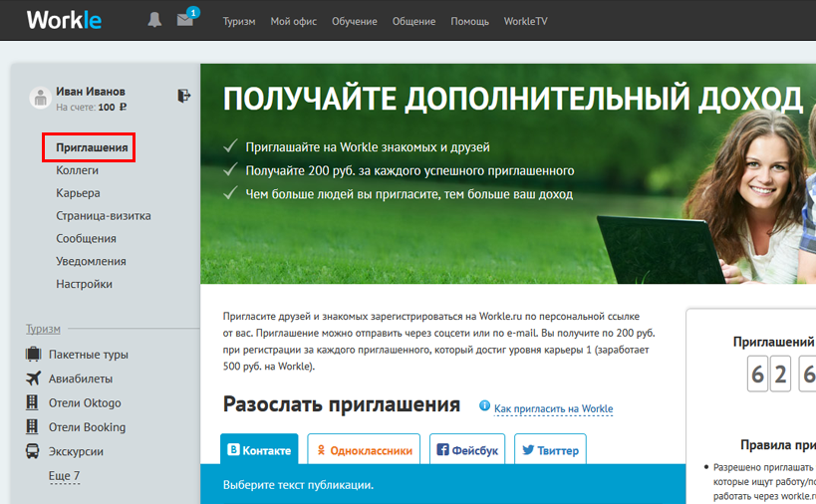The image size is (816, 504).
Task: Open WorkleTV in the top menu
Action: pos(526,21)
